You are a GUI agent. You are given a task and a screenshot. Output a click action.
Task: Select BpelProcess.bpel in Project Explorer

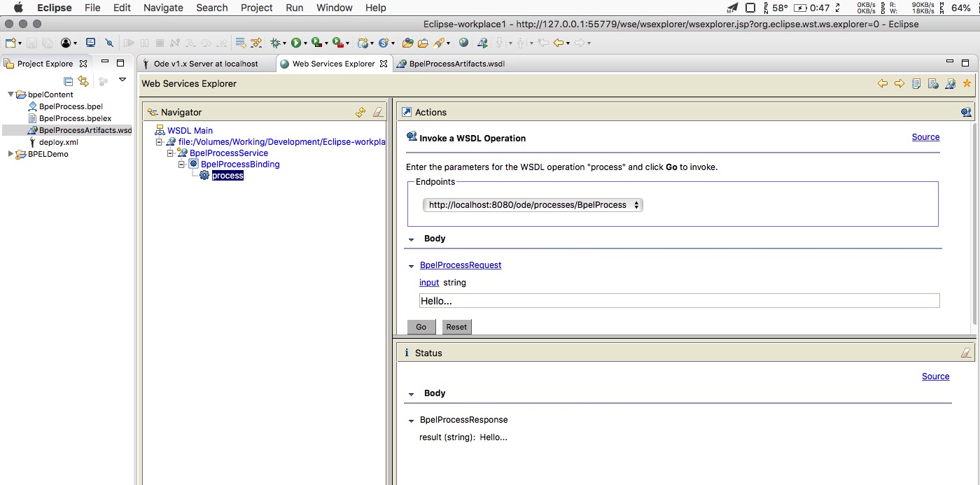(71, 106)
